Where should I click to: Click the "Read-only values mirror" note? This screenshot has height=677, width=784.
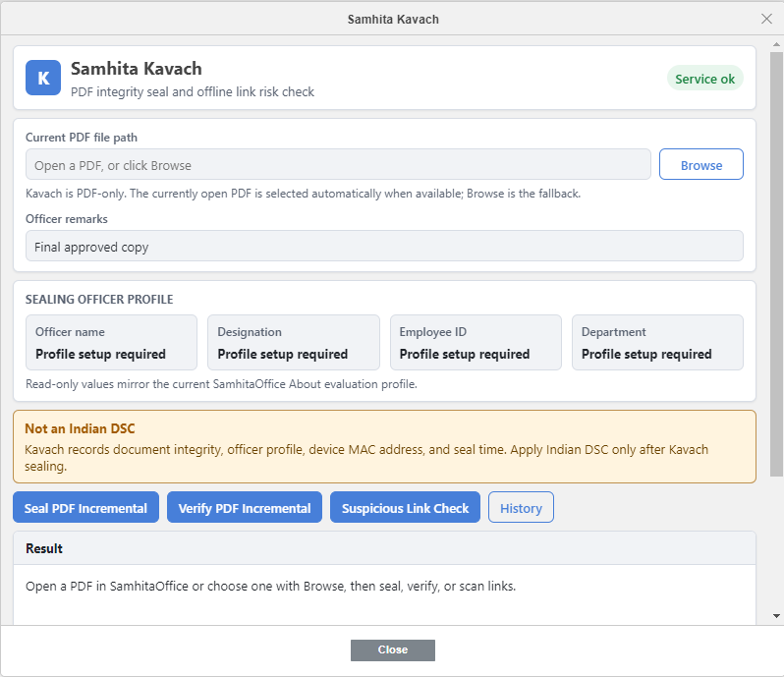(x=221, y=384)
